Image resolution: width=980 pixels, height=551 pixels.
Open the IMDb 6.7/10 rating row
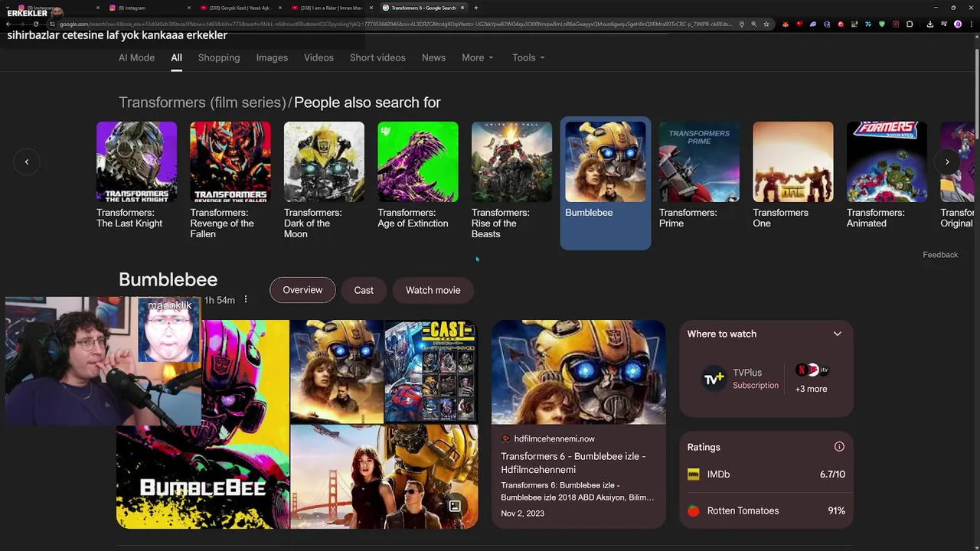pos(766,474)
